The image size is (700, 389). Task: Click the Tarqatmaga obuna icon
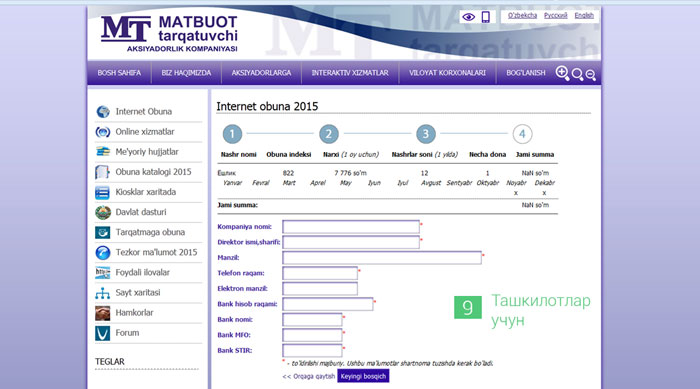(103, 232)
